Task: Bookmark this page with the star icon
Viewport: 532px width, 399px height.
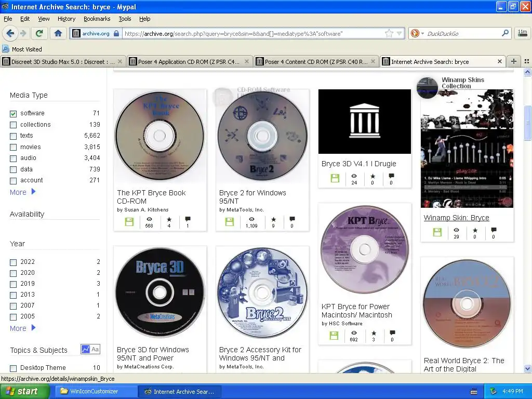Action: click(x=389, y=33)
